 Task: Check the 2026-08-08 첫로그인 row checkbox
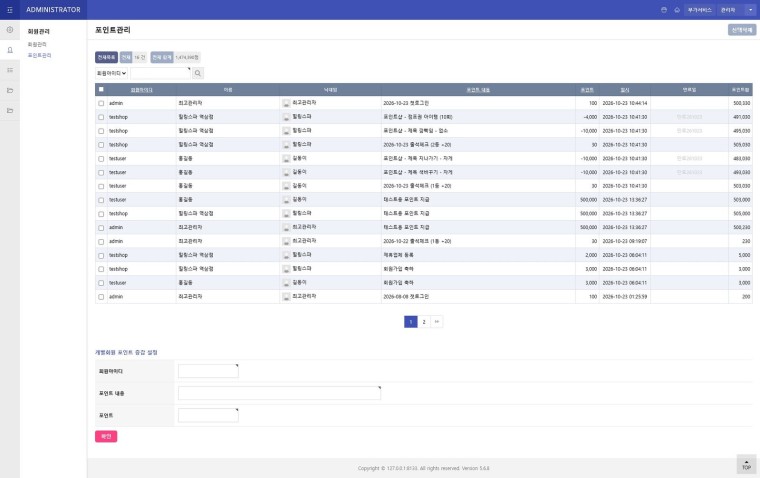pos(101,297)
